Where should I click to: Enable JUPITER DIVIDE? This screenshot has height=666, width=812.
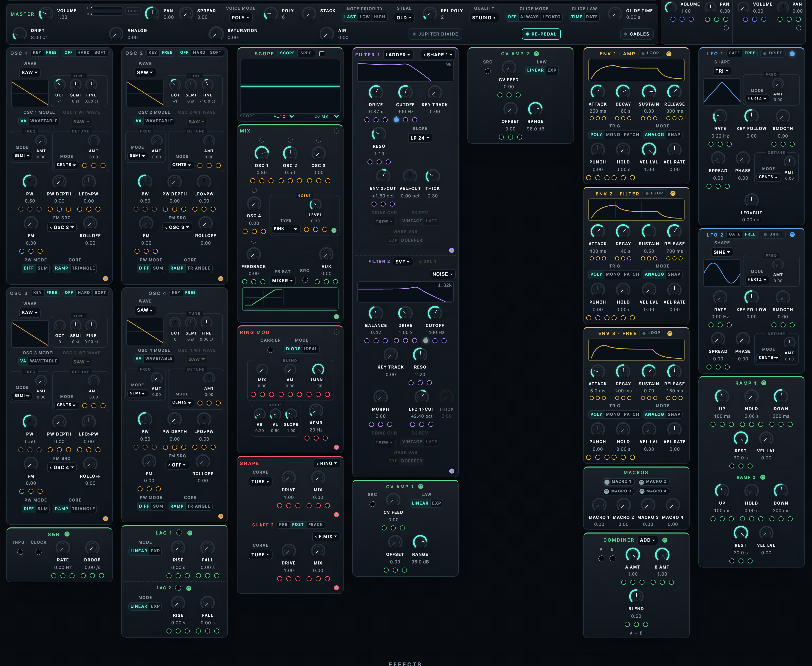435,34
